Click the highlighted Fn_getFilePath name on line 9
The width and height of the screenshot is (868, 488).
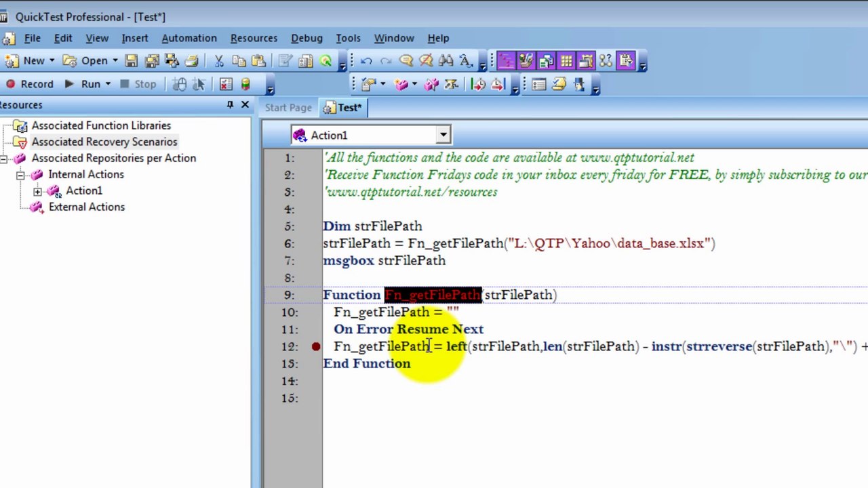(433, 295)
